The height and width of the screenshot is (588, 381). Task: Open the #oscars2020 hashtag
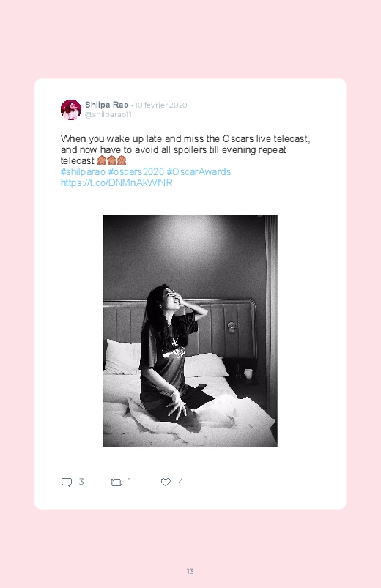coord(136,172)
